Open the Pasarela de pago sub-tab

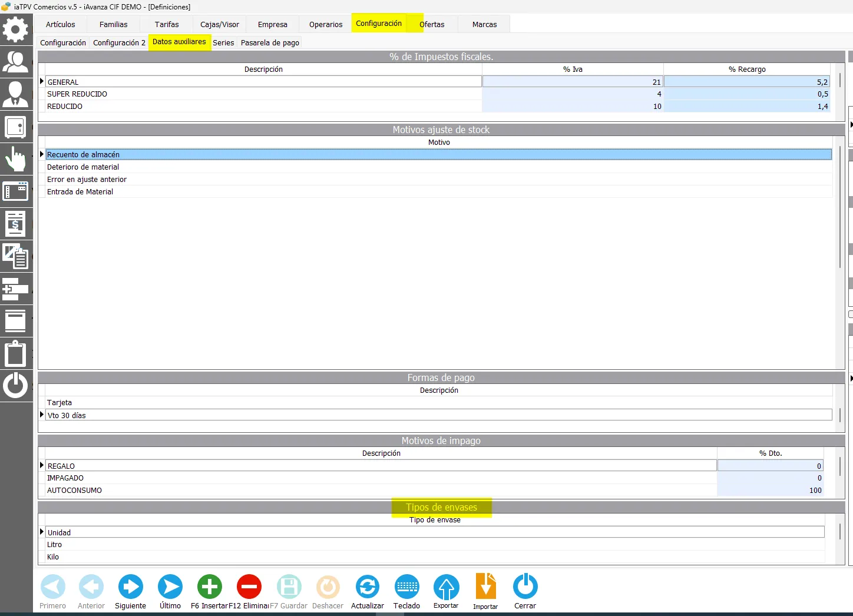coord(270,42)
